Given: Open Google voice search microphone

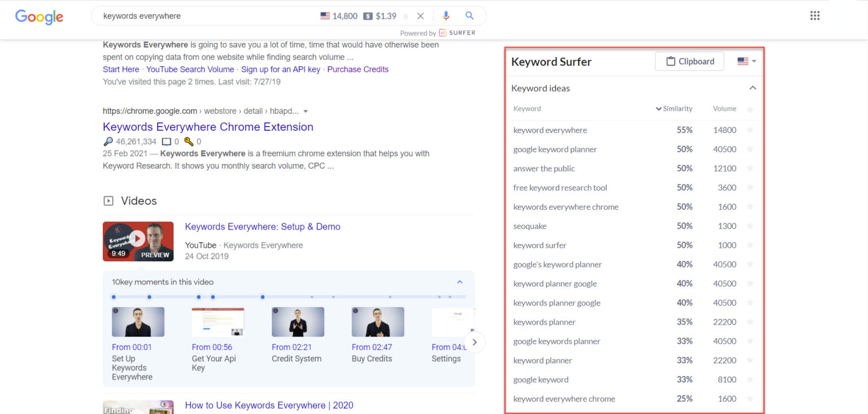Looking at the screenshot, I should coord(446,16).
